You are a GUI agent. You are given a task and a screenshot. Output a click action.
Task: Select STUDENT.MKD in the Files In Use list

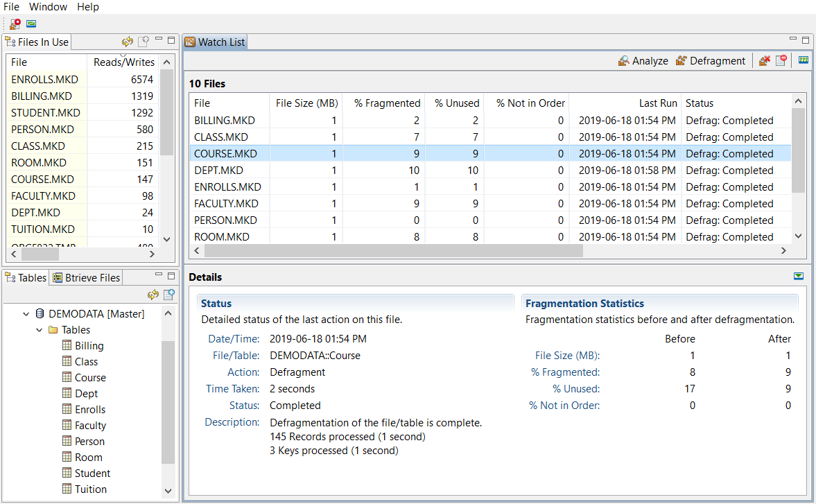pyautogui.click(x=83, y=112)
